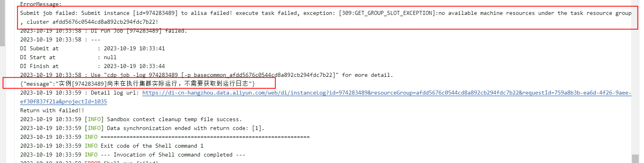
Task: Click the "Exit code of the Shell command 1" line
Action: 112,146
